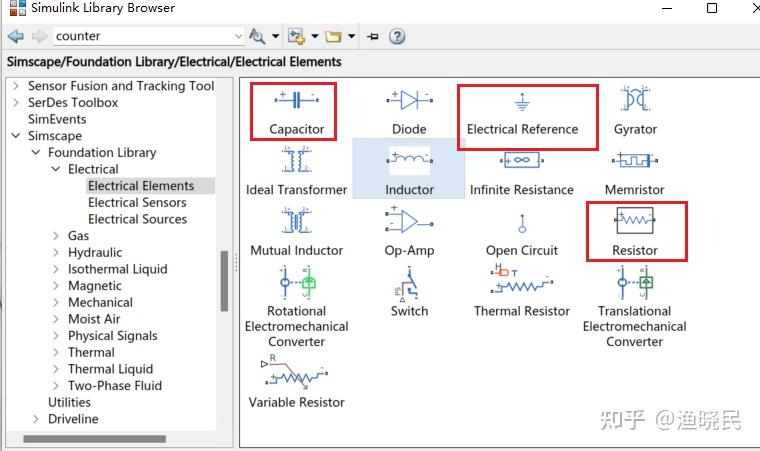Collapse the Electrical tree node
The height and width of the screenshot is (451, 760).
coord(56,169)
